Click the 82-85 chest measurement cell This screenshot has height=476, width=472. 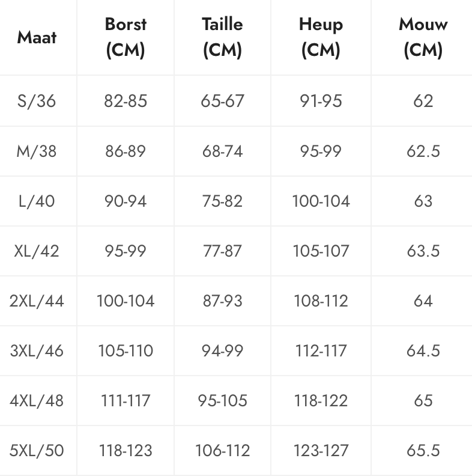pos(126,101)
